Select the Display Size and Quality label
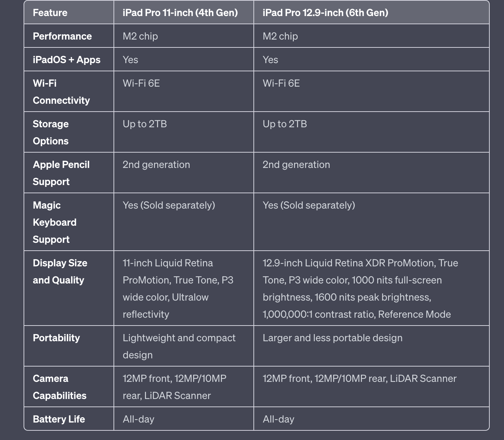Viewport: 504px width, 440px height. pyautogui.click(x=60, y=271)
